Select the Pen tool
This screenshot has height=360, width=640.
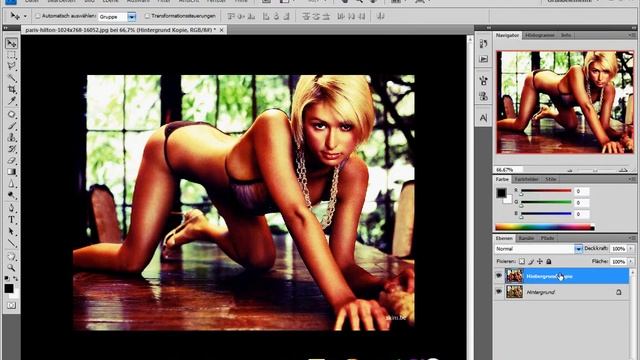11,208
